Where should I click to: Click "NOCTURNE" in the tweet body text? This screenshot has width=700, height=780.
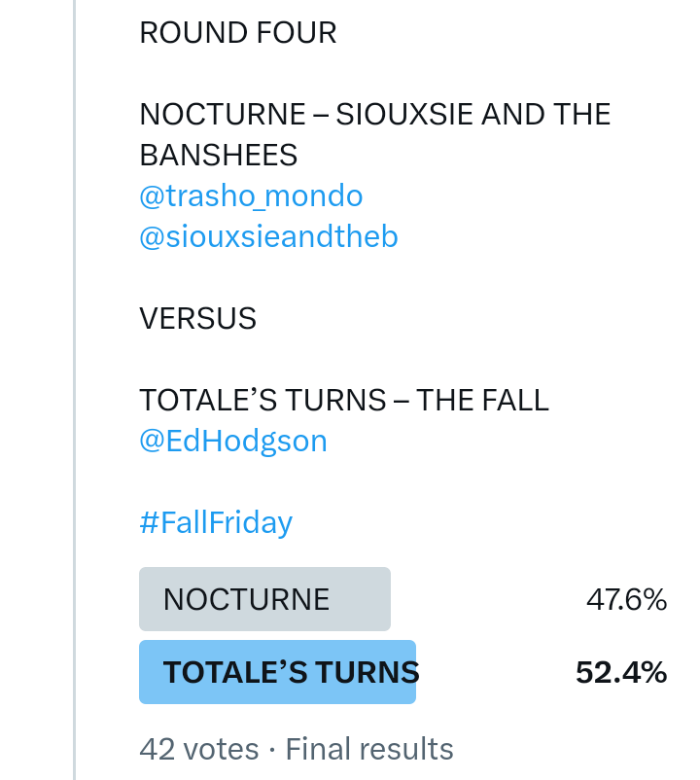tap(223, 115)
